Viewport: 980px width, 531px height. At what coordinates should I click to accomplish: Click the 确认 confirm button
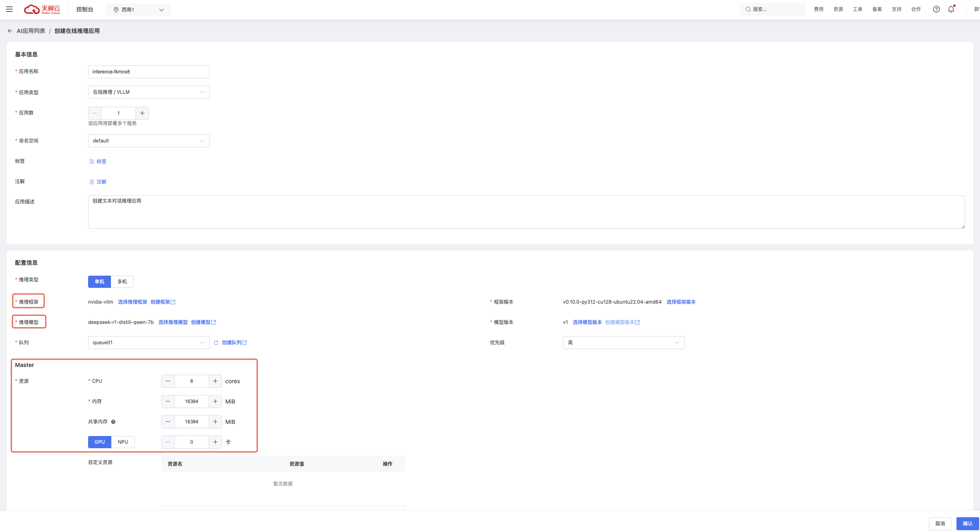point(967,524)
